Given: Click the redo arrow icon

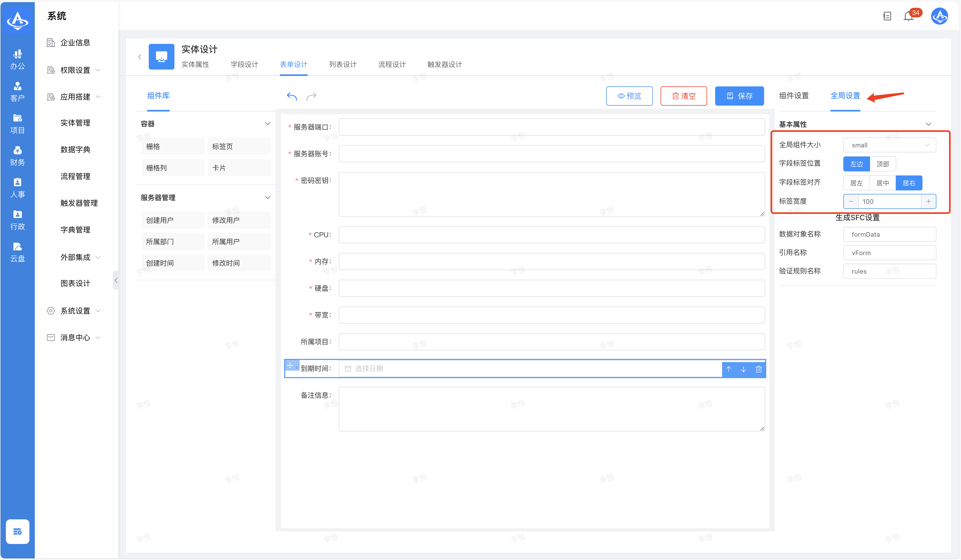Looking at the screenshot, I should pyautogui.click(x=311, y=96).
